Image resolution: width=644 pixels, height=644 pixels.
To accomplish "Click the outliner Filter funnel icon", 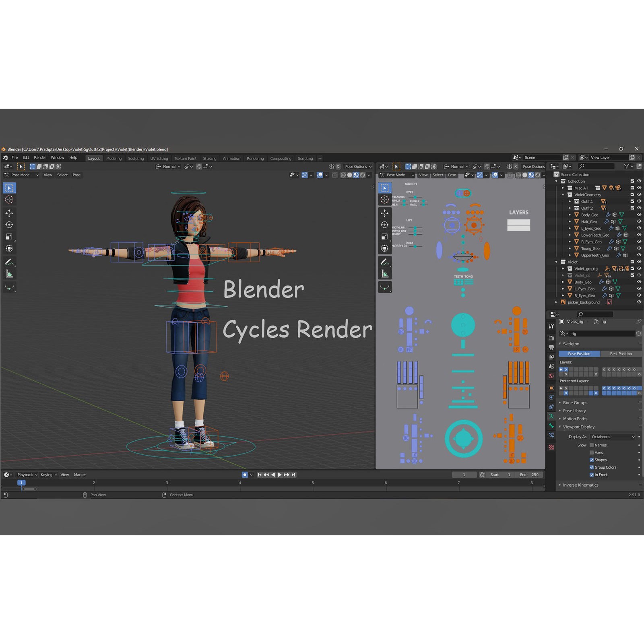I will [x=627, y=166].
